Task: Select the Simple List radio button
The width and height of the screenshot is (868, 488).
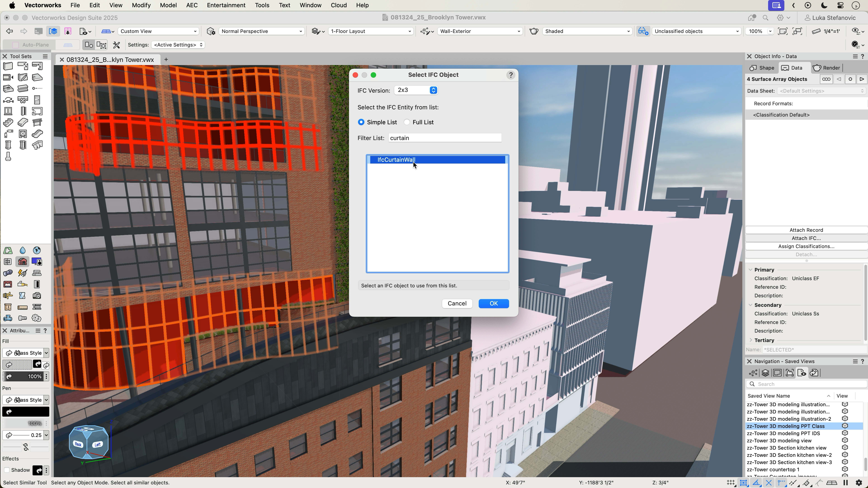Action: 361,122
